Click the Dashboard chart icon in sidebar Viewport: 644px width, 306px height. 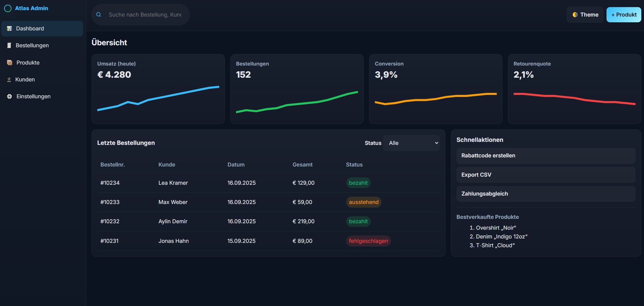point(9,29)
